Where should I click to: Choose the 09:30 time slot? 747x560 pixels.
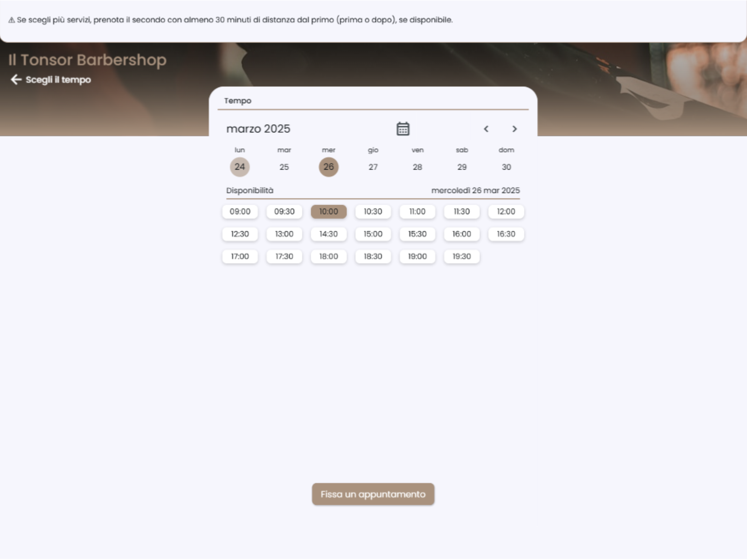pyautogui.click(x=284, y=212)
